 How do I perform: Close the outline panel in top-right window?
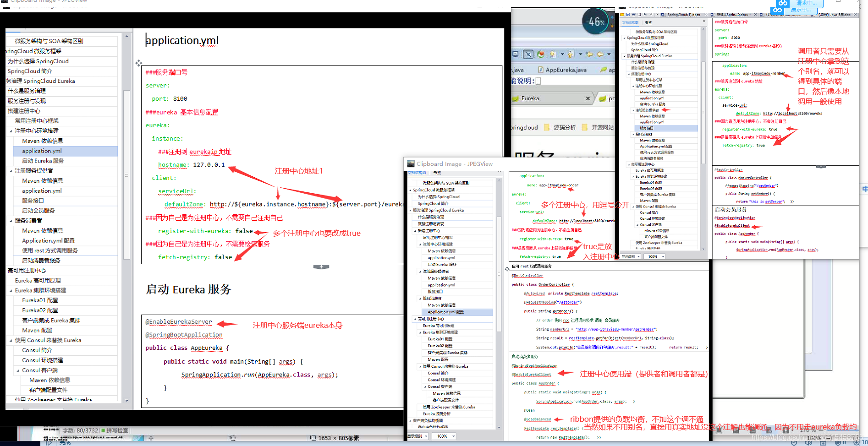point(704,21)
